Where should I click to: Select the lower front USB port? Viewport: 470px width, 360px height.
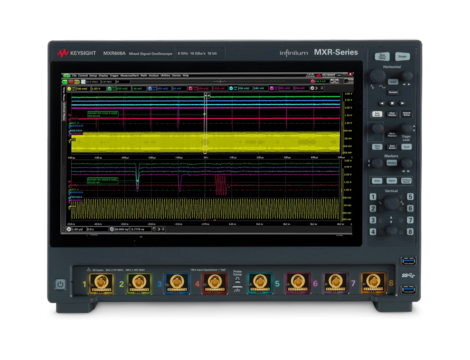click(409, 289)
